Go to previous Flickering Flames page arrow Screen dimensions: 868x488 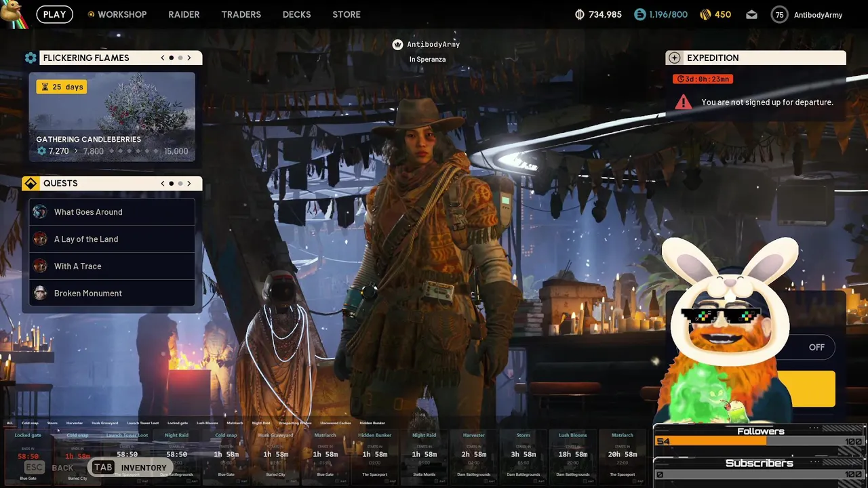click(163, 58)
